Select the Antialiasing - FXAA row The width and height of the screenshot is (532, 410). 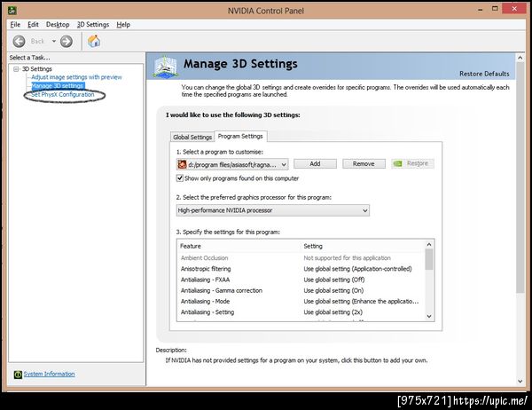point(301,280)
